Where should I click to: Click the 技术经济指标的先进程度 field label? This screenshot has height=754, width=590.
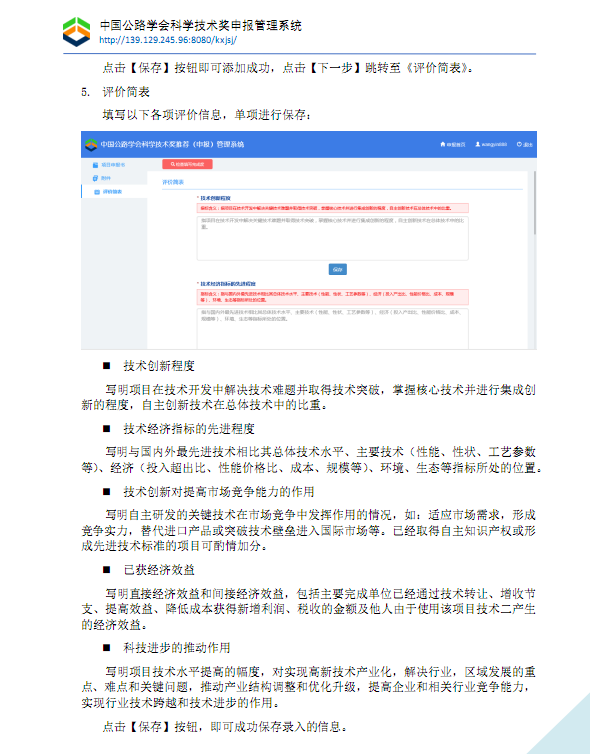click(x=226, y=284)
